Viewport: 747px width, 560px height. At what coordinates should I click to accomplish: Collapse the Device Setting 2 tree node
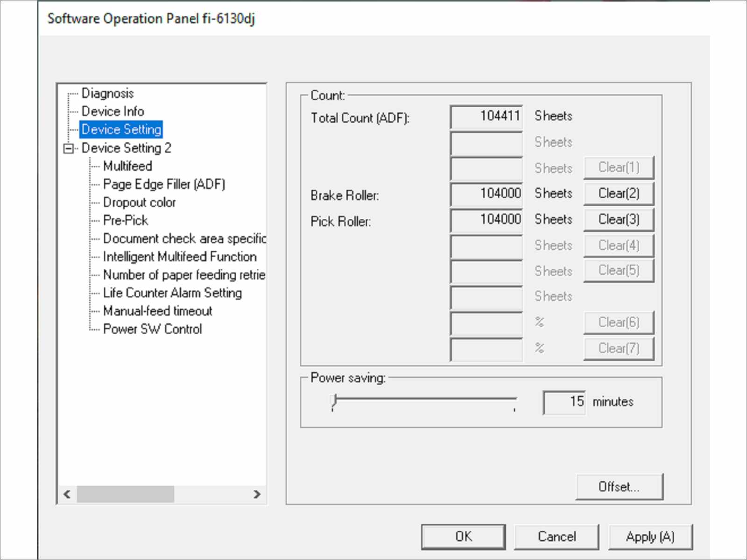pyautogui.click(x=69, y=148)
